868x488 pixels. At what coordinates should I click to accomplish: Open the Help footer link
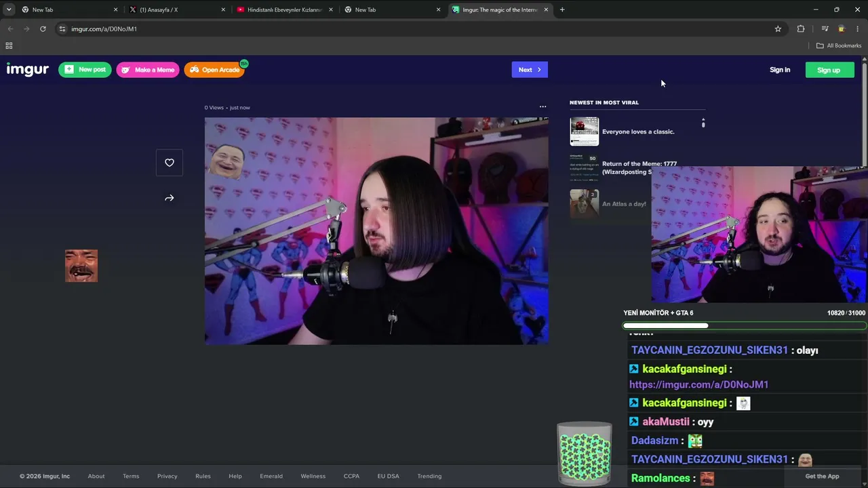pyautogui.click(x=235, y=476)
